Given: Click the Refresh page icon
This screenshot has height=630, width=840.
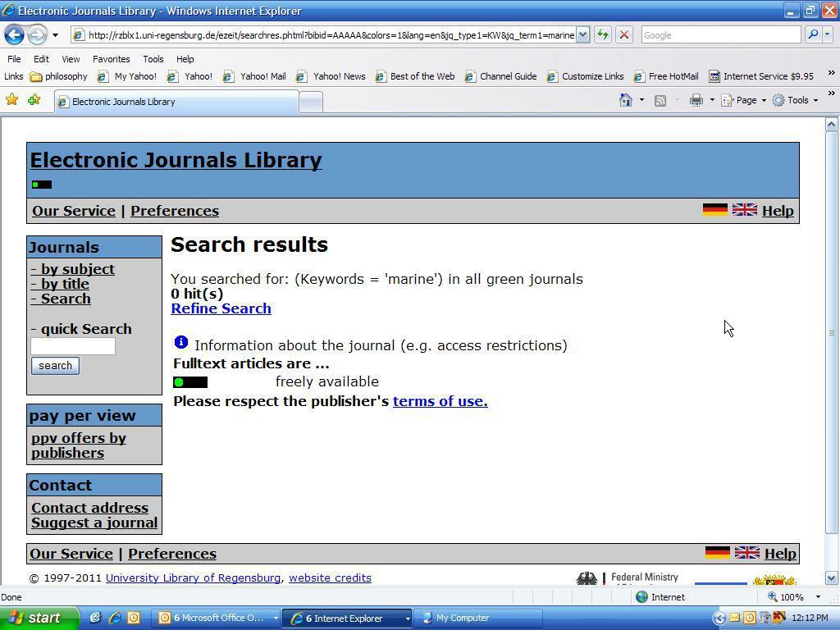Looking at the screenshot, I should click(603, 35).
